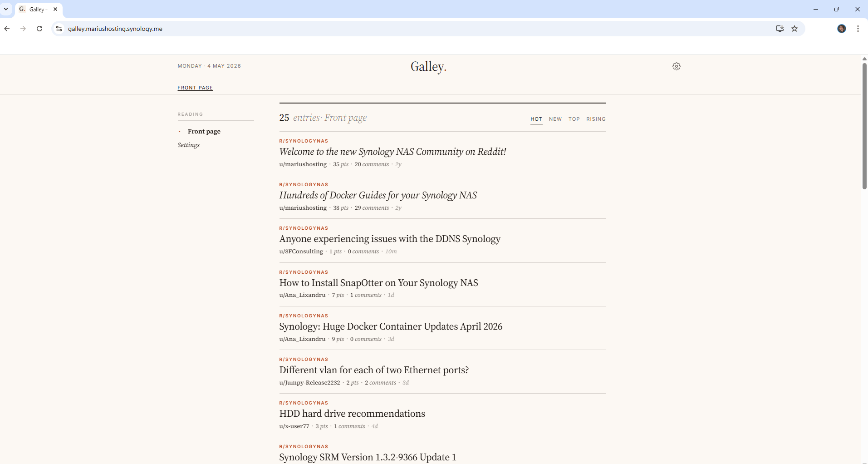Click author u/Jumpy-Release2232
This screenshot has width=868, height=464.
(309, 383)
